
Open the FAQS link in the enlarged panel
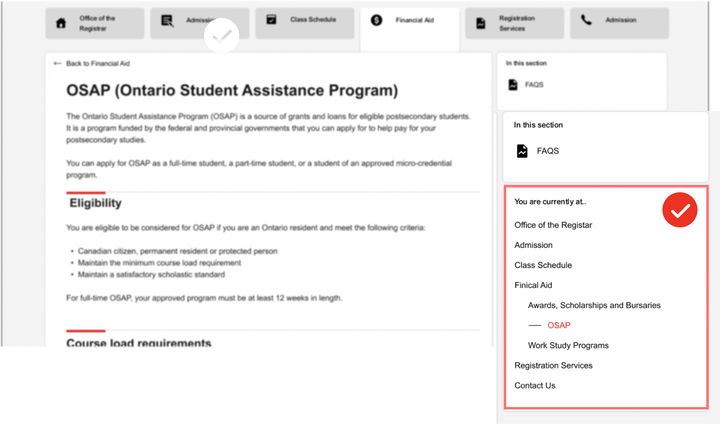(x=548, y=151)
